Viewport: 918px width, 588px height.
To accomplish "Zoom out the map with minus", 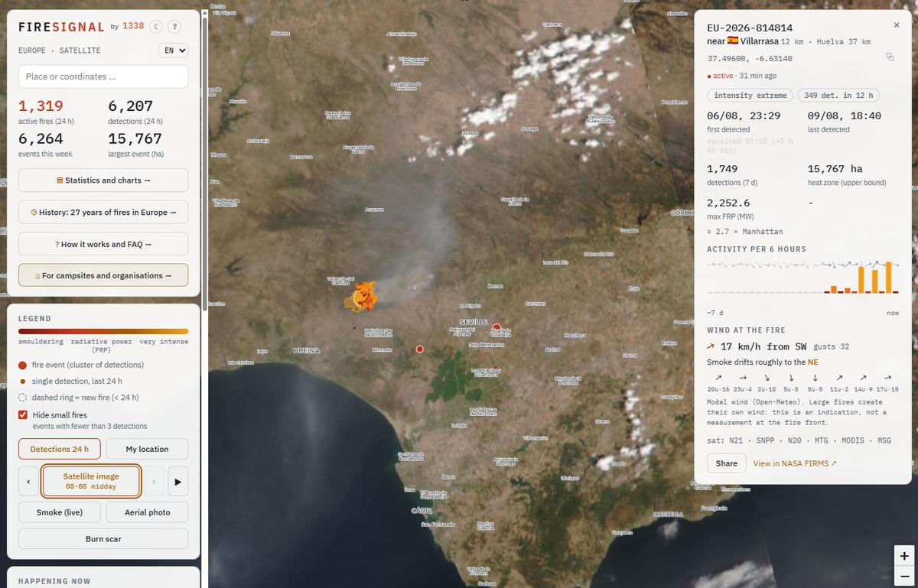I will pyautogui.click(x=904, y=577).
